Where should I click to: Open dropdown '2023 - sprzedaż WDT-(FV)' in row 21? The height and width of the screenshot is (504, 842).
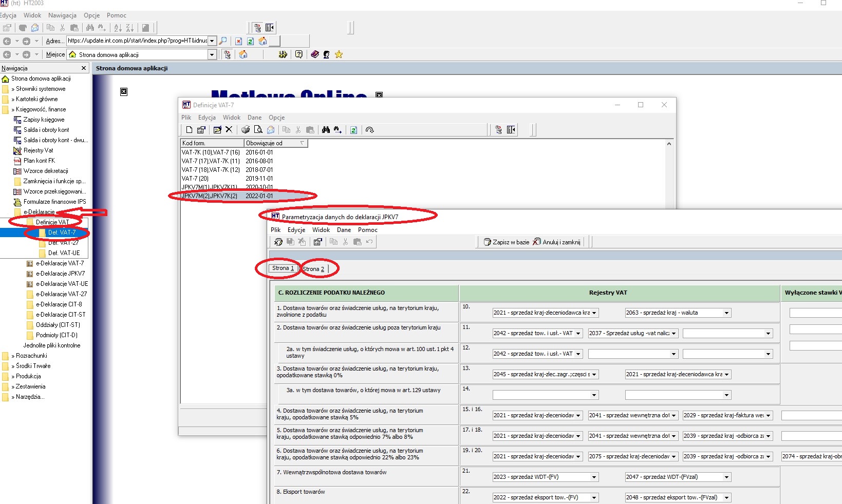point(594,477)
